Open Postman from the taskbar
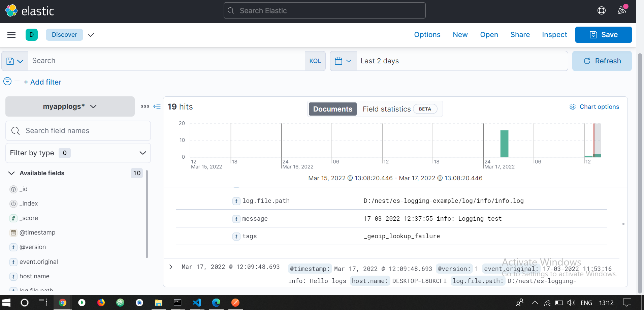 (235, 303)
